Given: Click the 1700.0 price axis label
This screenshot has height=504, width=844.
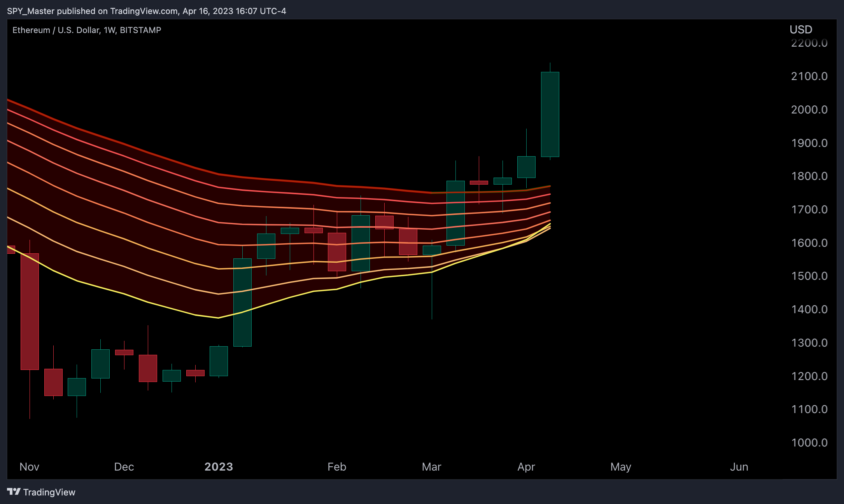Looking at the screenshot, I should pos(809,209).
